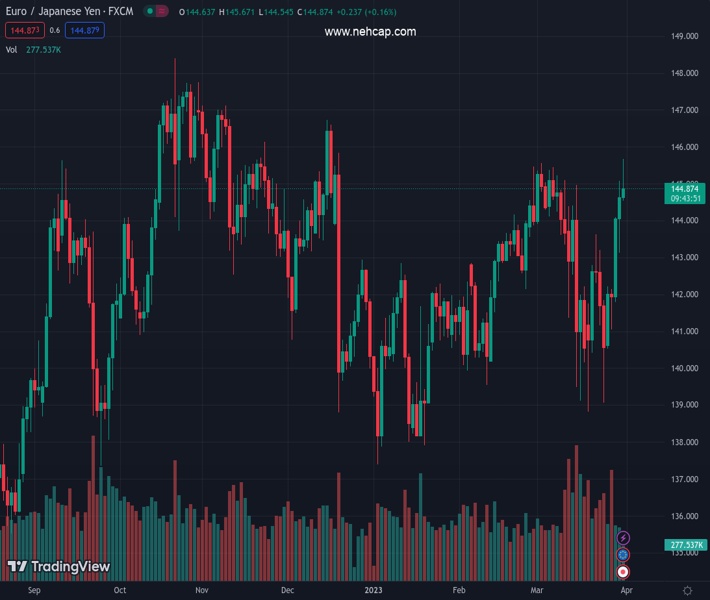The height and width of the screenshot is (600, 710).
Task: Click the Euro / Japanese Yen symbol title
Action: [70, 11]
